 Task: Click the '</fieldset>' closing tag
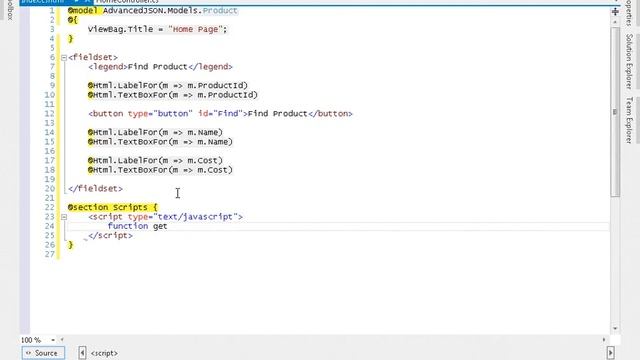pos(96,189)
